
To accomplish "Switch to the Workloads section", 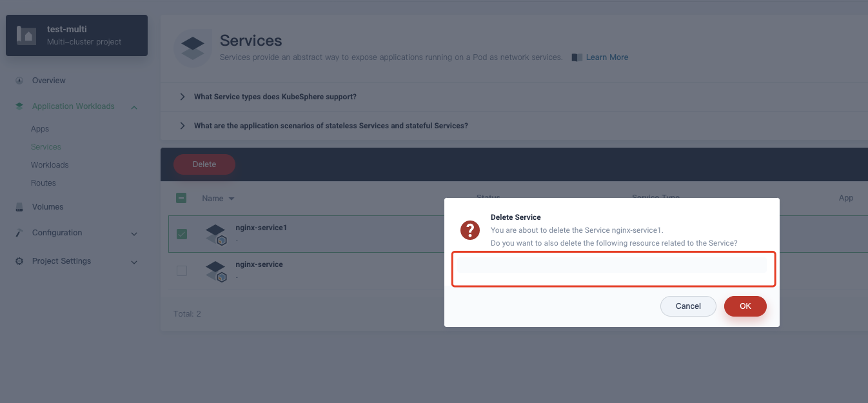I will click(x=50, y=164).
